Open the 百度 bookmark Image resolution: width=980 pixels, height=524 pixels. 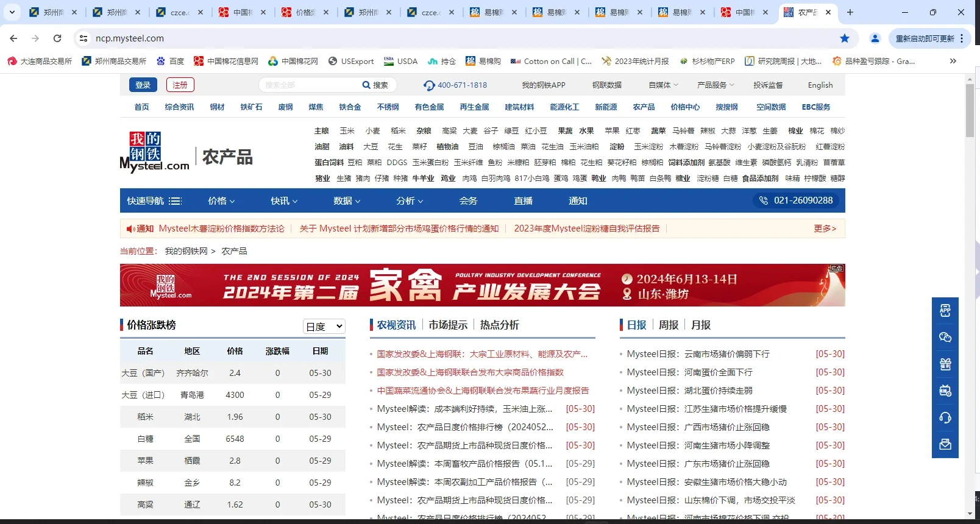tap(170, 61)
